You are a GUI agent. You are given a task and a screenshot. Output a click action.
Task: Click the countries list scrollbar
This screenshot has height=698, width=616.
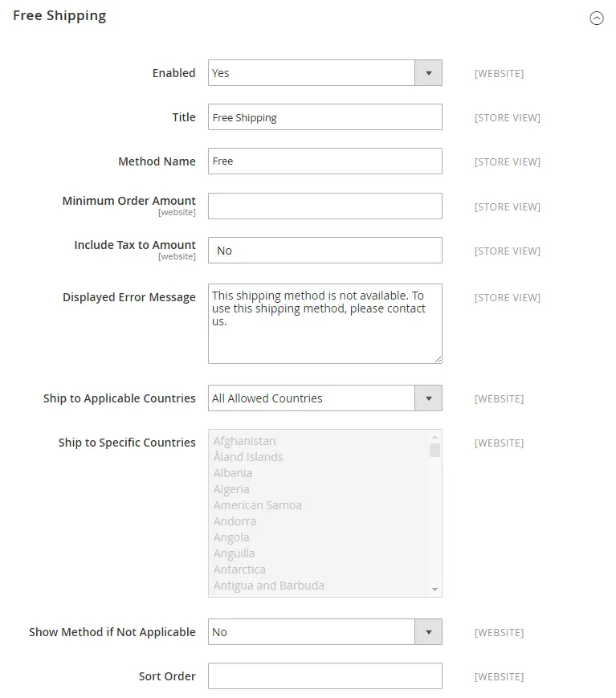(x=434, y=450)
